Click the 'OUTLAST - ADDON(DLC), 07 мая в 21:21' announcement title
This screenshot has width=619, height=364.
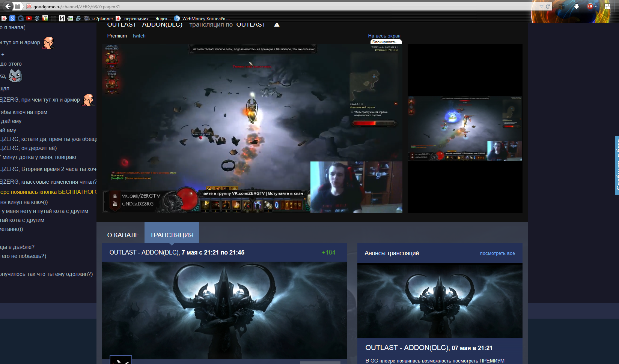tap(429, 348)
